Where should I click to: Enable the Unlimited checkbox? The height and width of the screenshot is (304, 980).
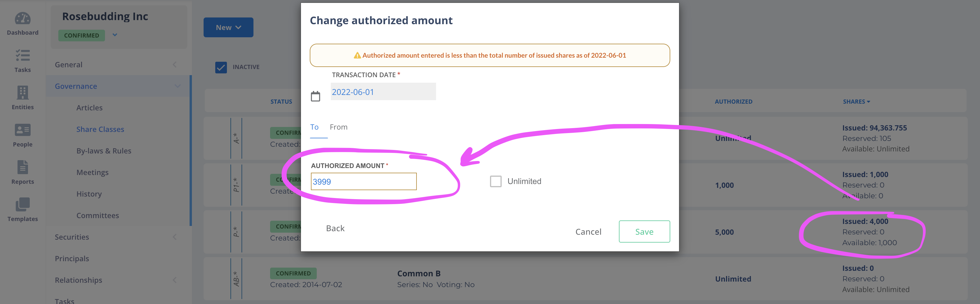496,181
